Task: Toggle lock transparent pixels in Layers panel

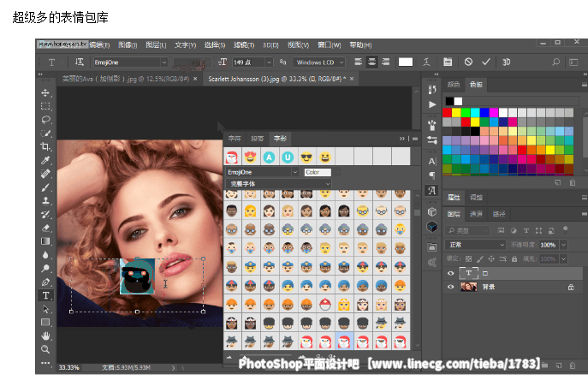Action: click(x=468, y=258)
